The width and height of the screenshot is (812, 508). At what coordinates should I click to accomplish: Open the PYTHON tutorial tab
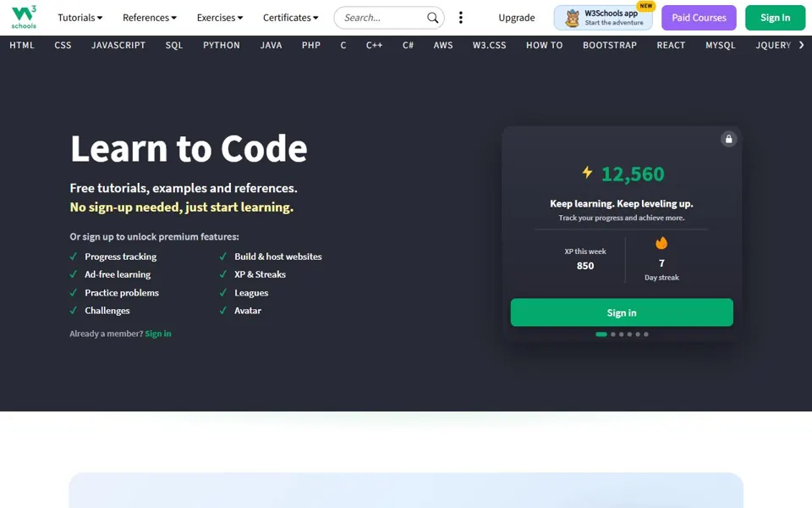click(221, 45)
